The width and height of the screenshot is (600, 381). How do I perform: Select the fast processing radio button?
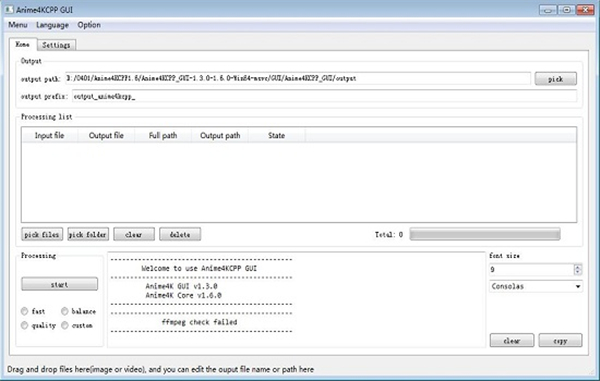click(25, 311)
